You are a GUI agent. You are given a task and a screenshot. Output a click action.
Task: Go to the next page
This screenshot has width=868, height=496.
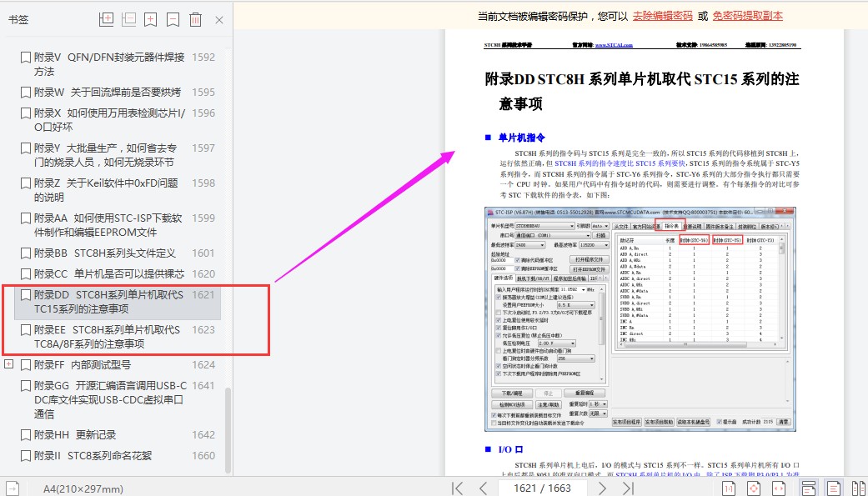602,488
